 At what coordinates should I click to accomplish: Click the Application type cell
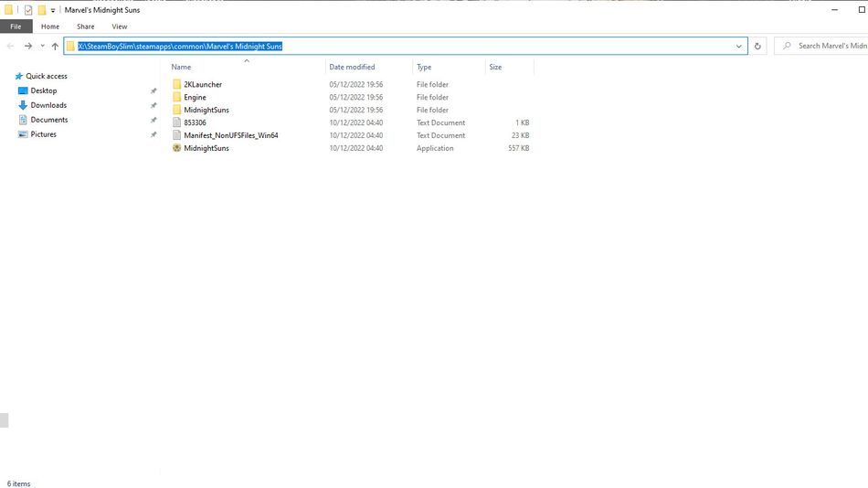click(x=435, y=148)
